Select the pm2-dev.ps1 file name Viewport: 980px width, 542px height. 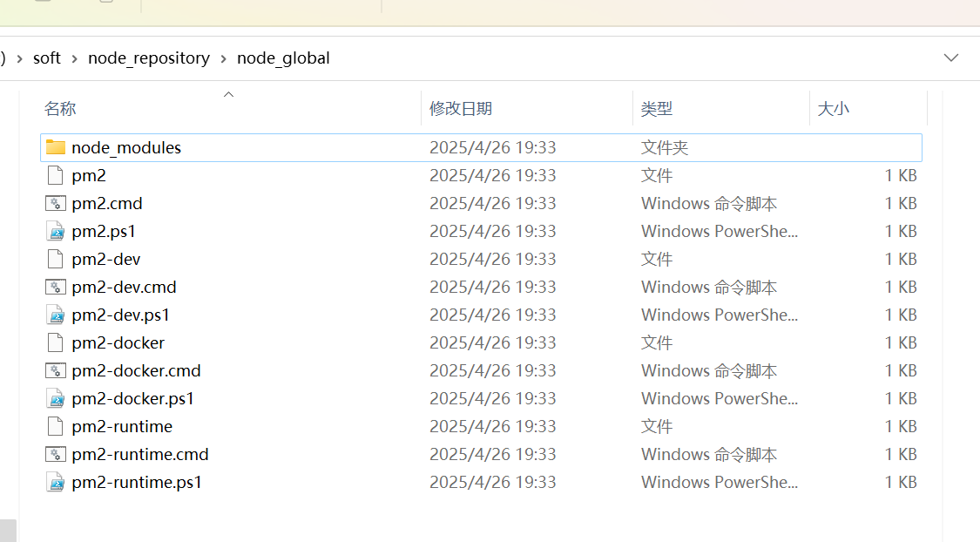(x=120, y=315)
